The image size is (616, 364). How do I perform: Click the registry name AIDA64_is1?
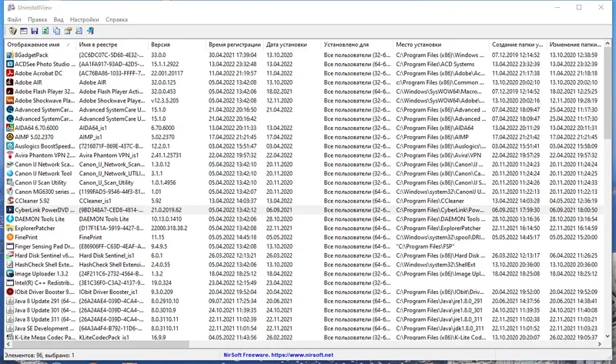tap(92, 128)
